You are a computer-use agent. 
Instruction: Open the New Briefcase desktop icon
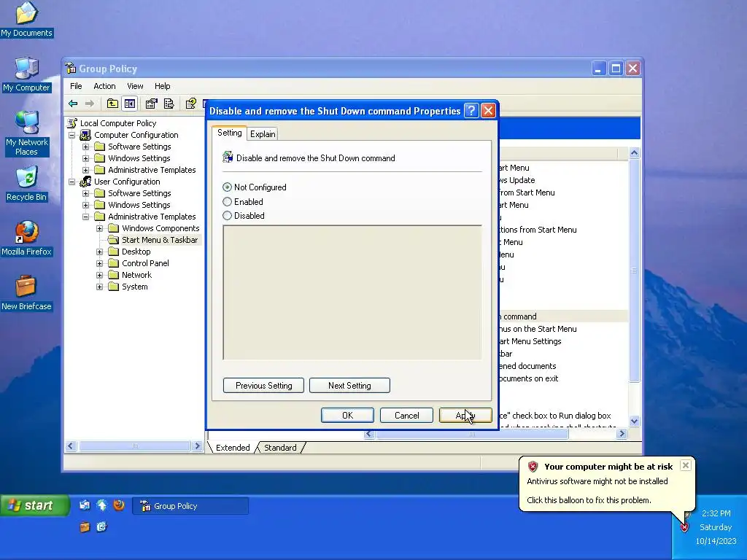[x=26, y=293]
